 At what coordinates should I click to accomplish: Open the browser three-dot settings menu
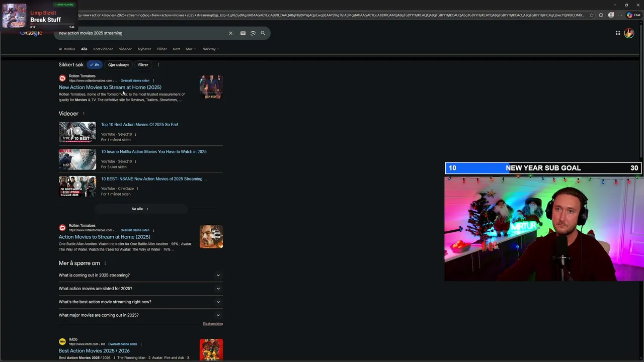(x=620, y=15)
